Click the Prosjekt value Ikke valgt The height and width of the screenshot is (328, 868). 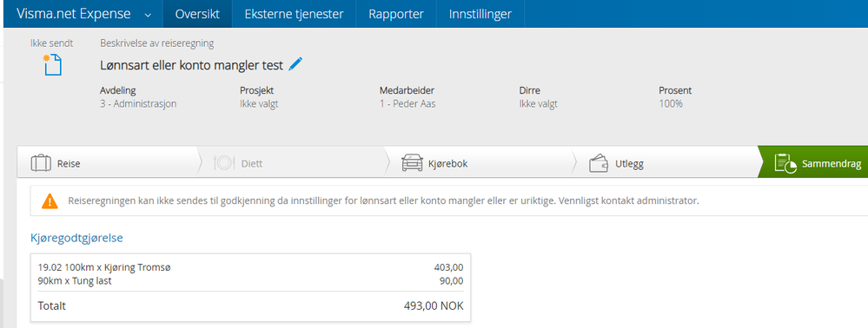[x=259, y=103]
